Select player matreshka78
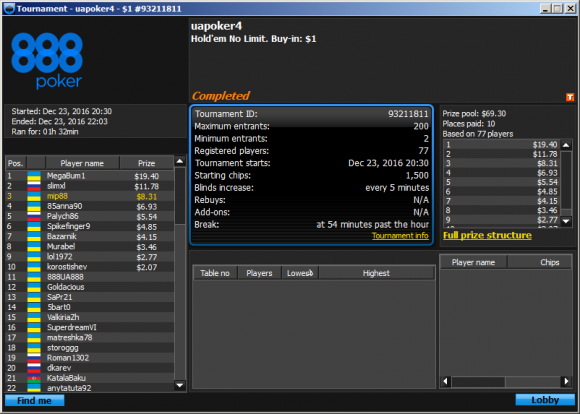Image resolution: width=580 pixels, height=414 pixels. [90, 338]
